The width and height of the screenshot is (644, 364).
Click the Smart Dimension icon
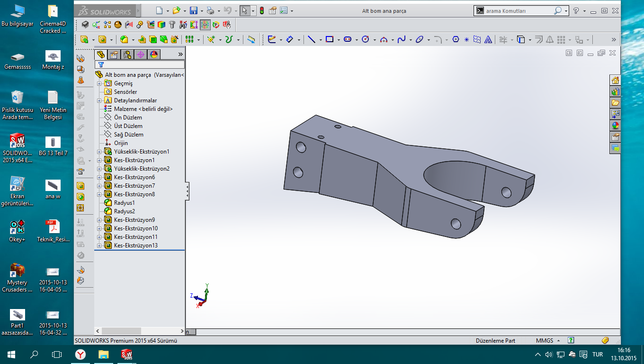click(290, 40)
